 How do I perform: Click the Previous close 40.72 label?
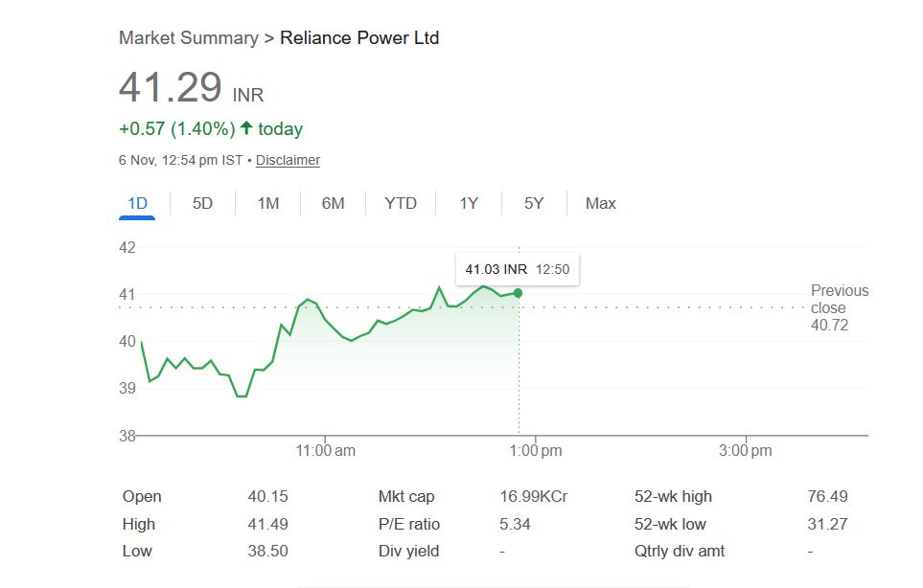[x=839, y=307]
